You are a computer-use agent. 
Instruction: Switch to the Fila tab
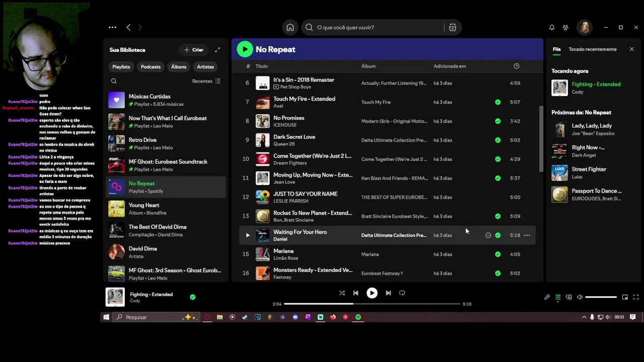point(556,49)
